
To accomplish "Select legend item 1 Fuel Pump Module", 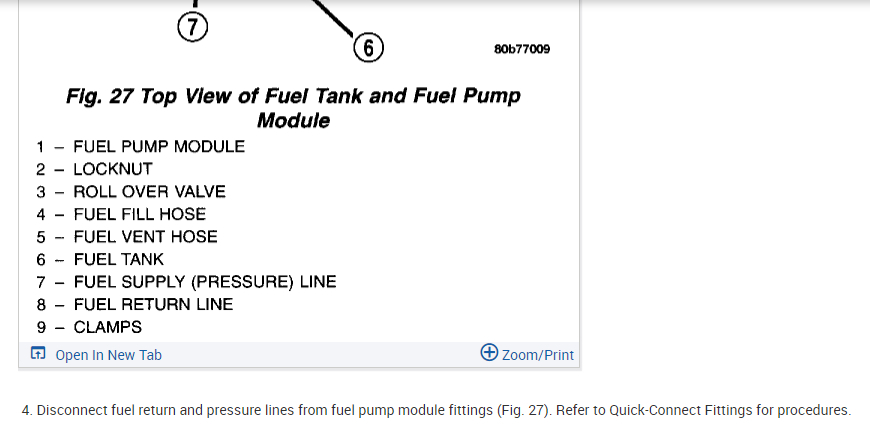I will pos(158,146).
